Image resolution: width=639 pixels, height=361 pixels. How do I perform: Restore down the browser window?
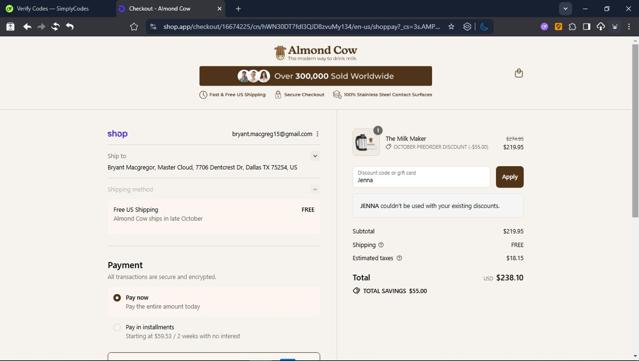607,9
